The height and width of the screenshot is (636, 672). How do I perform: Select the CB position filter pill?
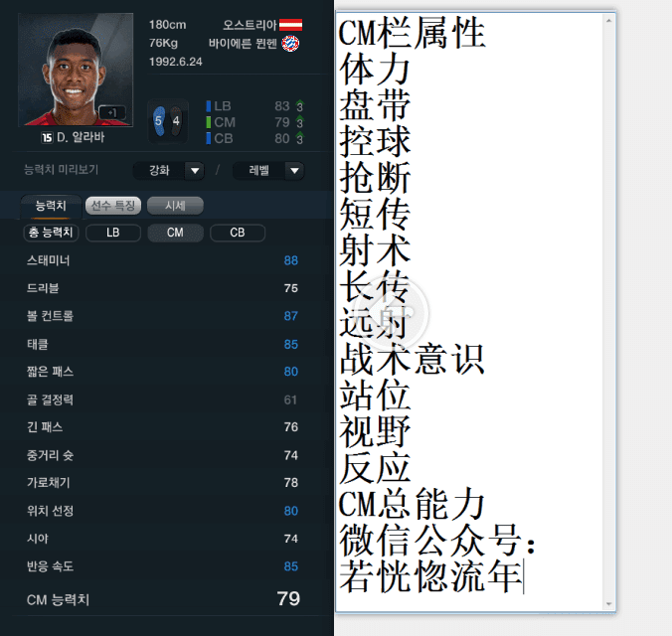click(x=238, y=233)
